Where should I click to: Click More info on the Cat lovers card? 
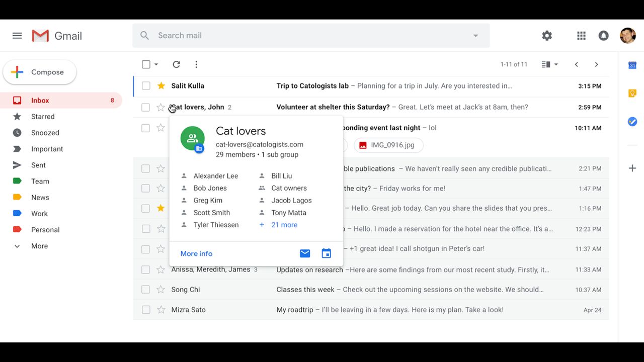[196, 253]
